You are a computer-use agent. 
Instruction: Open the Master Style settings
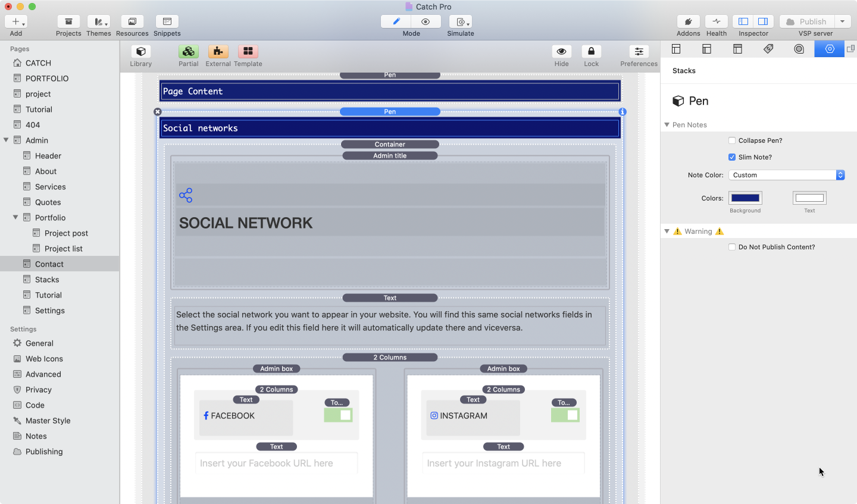pyautogui.click(x=48, y=421)
